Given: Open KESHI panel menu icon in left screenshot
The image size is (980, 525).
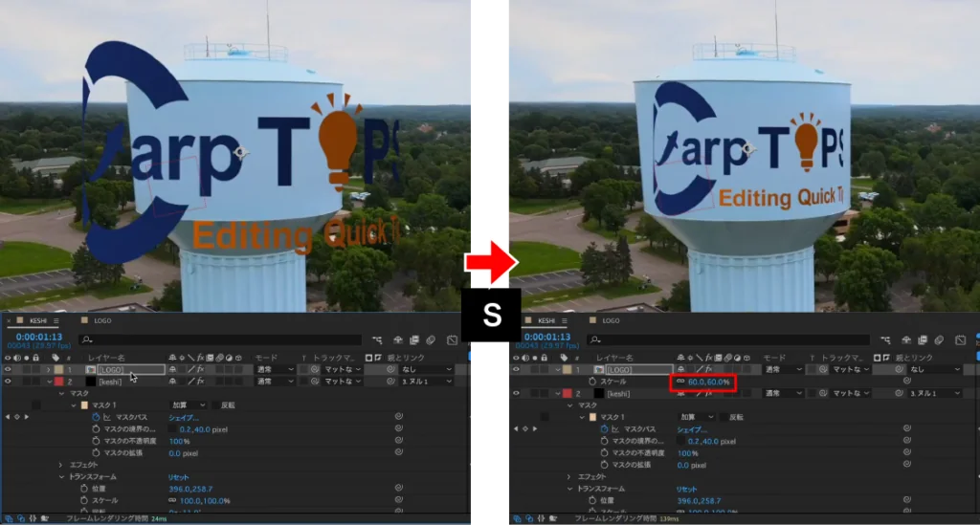Looking at the screenshot, I should [56, 321].
